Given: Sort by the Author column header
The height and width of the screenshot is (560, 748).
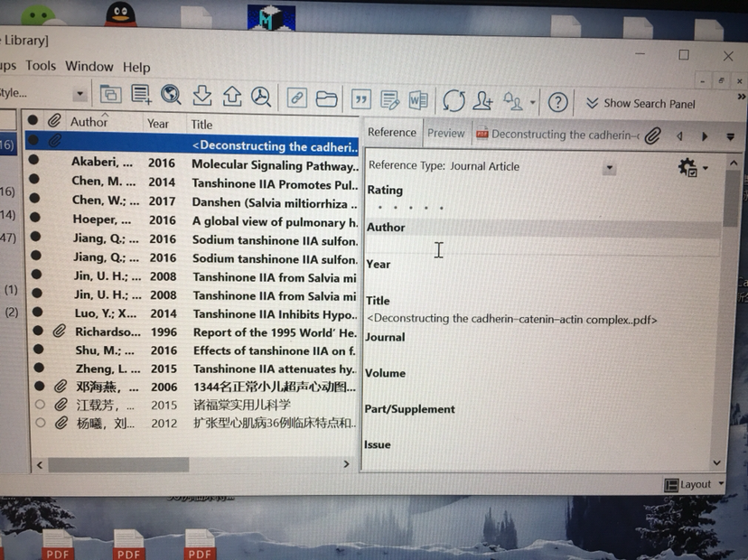Looking at the screenshot, I should 89,122.
